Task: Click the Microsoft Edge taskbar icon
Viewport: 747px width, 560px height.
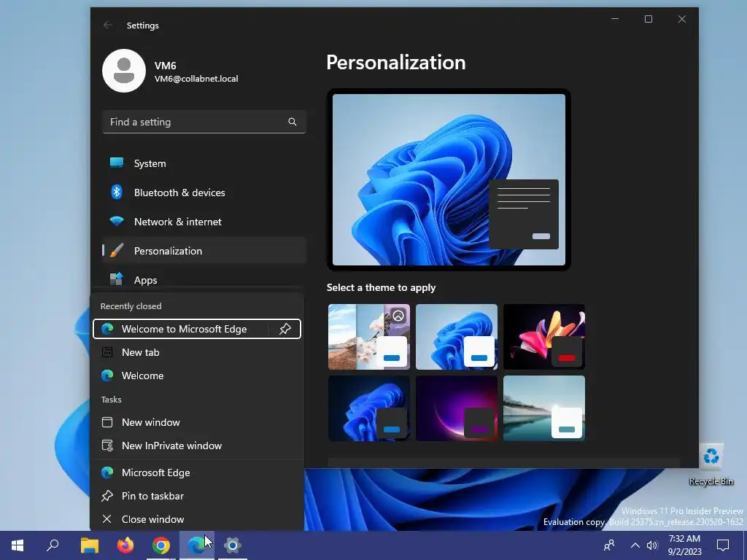Action: click(x=197, y=545)
